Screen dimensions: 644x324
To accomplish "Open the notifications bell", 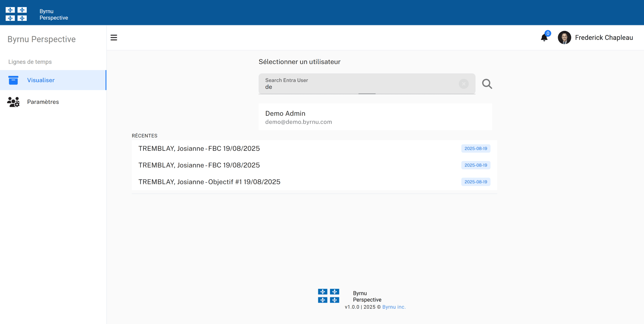I will 544,38.
